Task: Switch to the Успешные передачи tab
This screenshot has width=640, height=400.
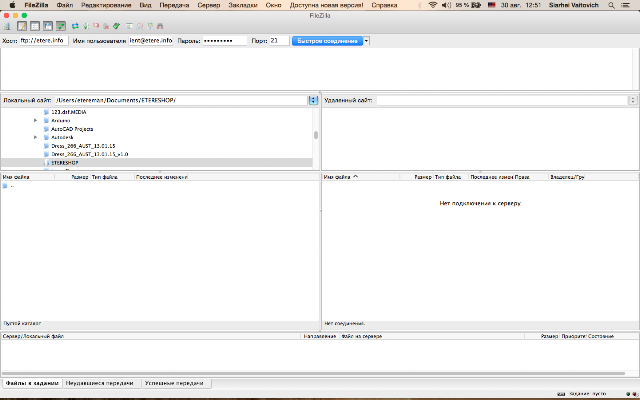Action: [x=174, y=383]
